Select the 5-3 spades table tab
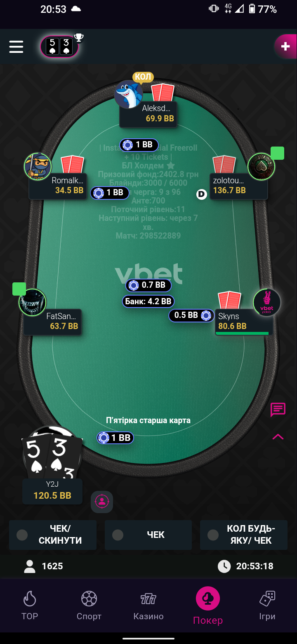Image resolution: width=297 pixels, height=644 pixels. (x=59, y=46)
